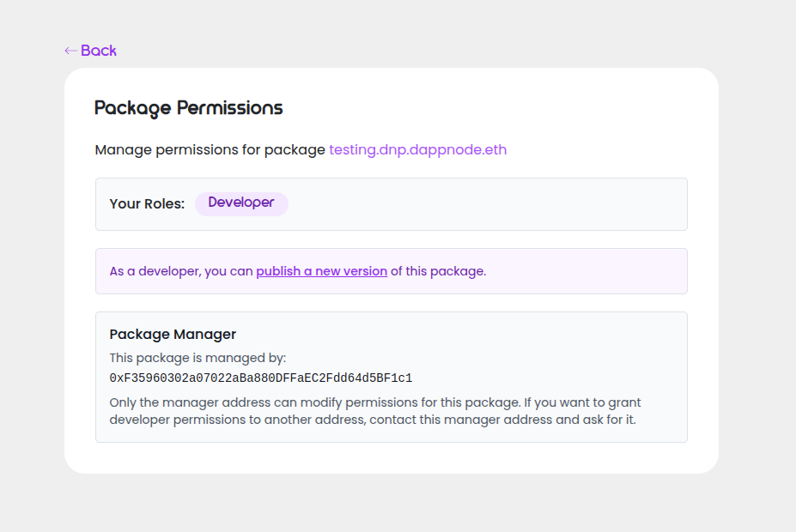The height and width of the screenshot is (532, 796).
Task: Select the Manage permissions description text
Action: point(210,149)
